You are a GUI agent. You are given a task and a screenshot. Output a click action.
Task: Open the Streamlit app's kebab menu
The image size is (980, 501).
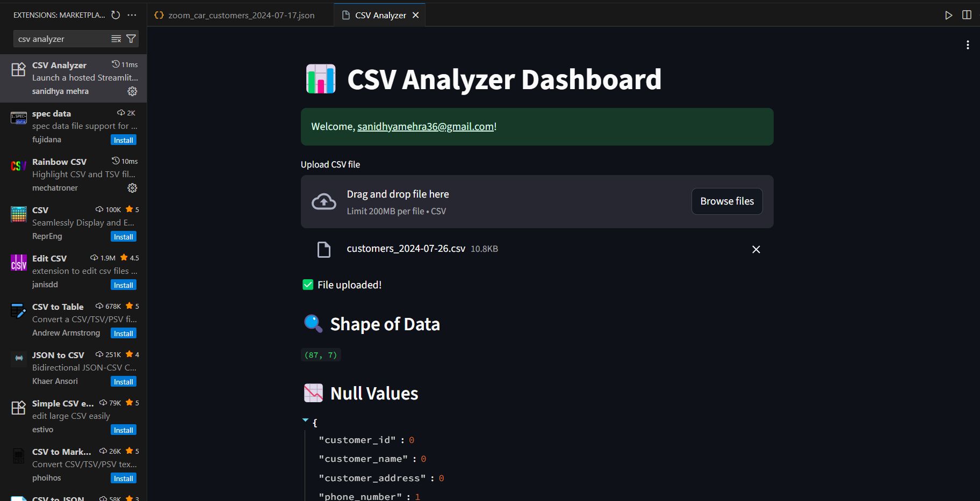(x=968, y=45)
